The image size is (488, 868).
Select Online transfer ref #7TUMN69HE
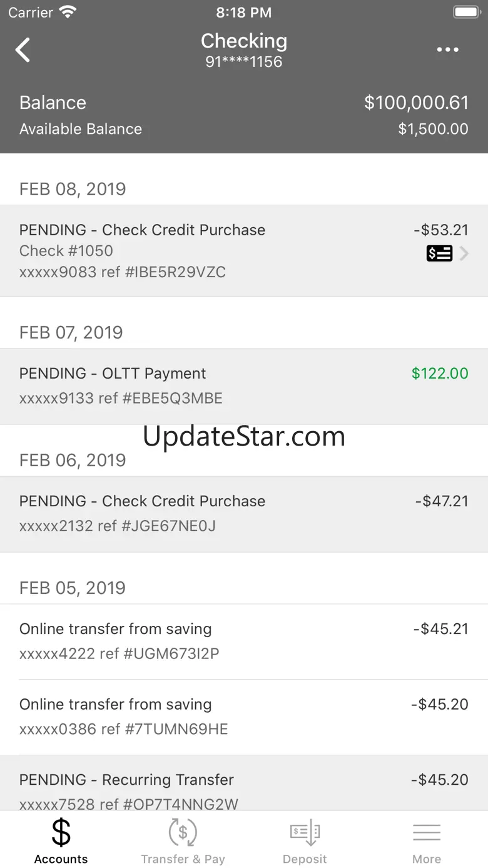244,717
